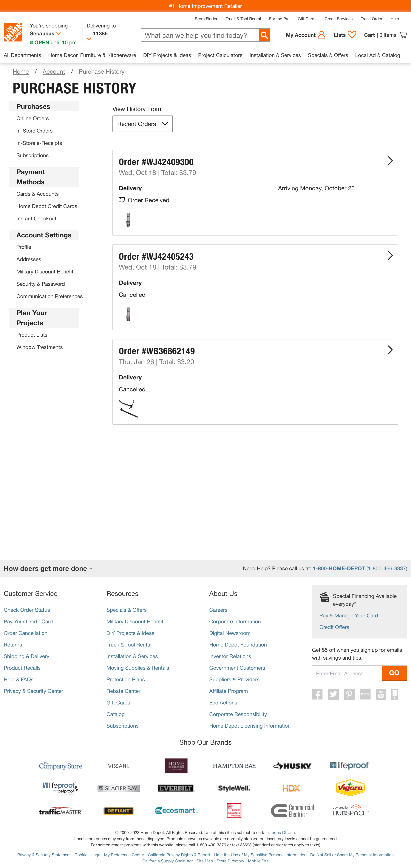Viewport: 411px width, 868px height.
Task: Open My Account person icon
Action: coord(321,35)
